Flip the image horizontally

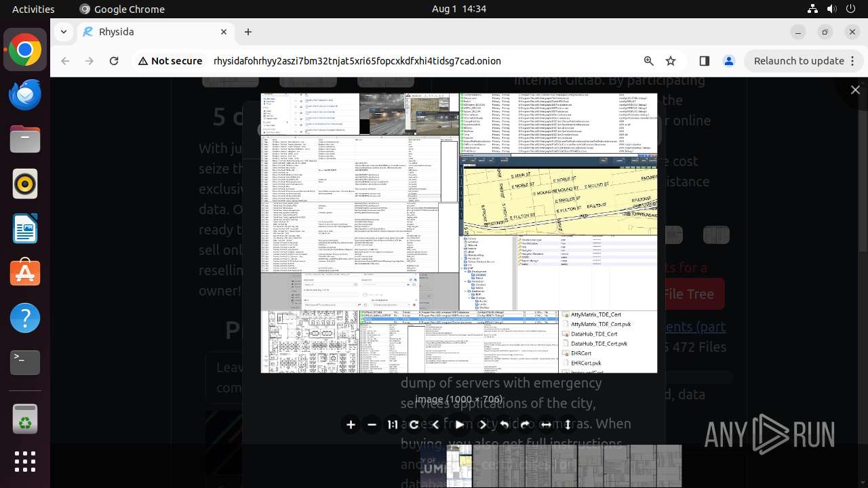click(546, 425)
